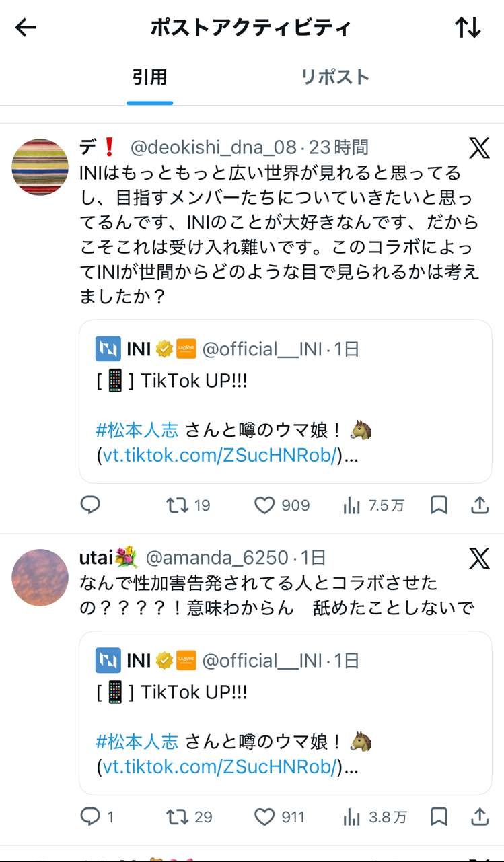The height and width of the screenshot is (862, 504).
Task: Open X icon menu on deokishi_dna_08's post
Action: (479, 147)
